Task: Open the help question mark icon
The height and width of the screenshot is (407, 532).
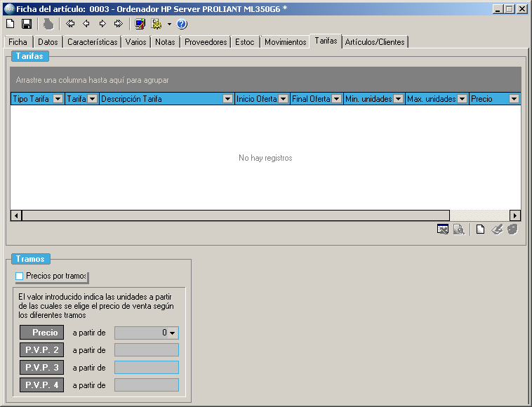Action: [x=182, y=24]
